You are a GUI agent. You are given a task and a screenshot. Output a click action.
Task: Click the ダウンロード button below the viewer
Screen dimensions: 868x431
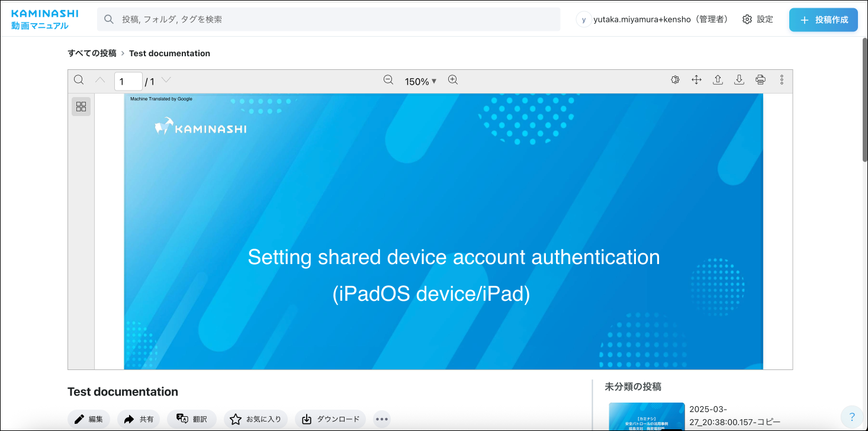tap(330, 419)
